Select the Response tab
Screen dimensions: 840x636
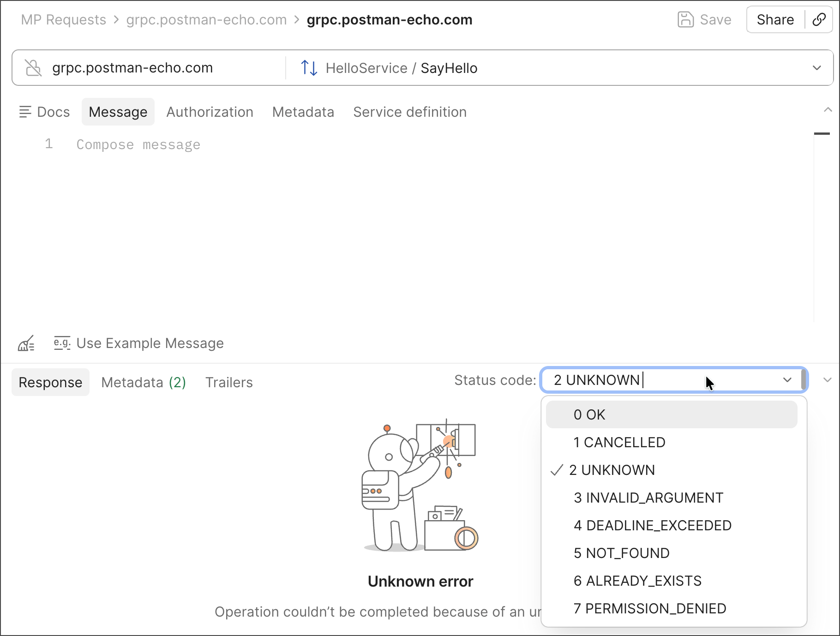(50, 382)
